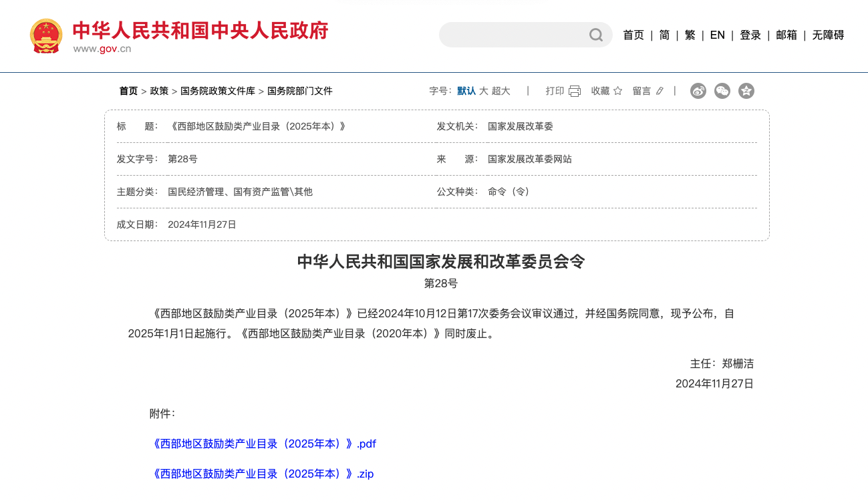The image size is (868, 503).
Task: Download the 2025年本 .pdf attachment
Action: point(265,444)
